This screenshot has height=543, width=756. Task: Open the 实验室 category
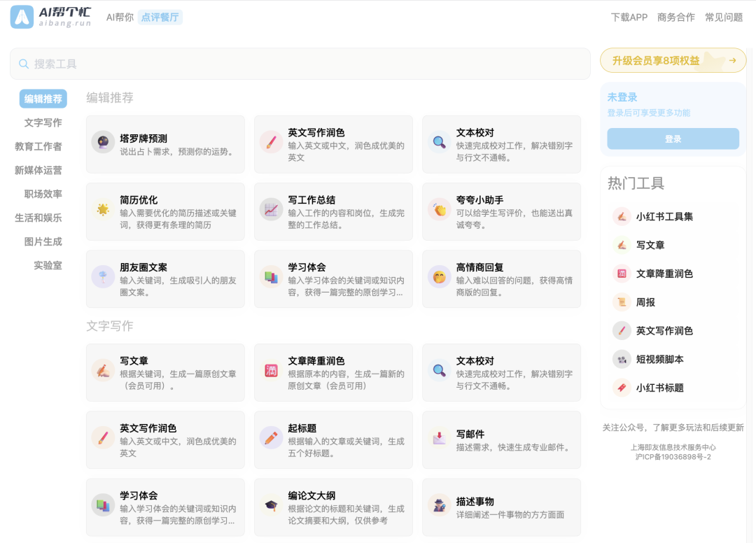[48, 265]
